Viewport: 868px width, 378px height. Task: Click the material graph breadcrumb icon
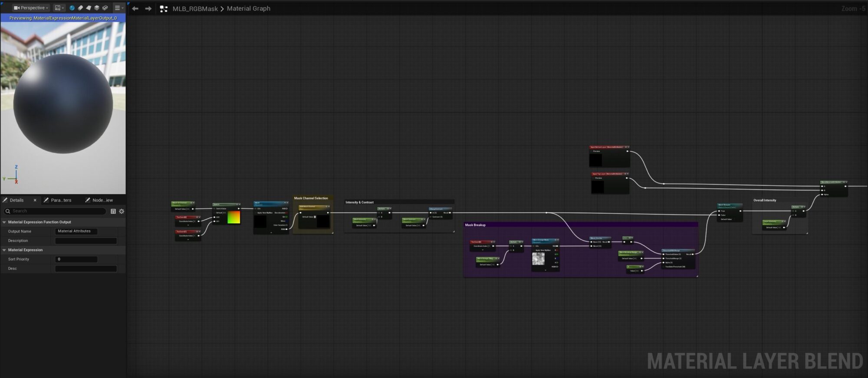click(x=164, y=9)
